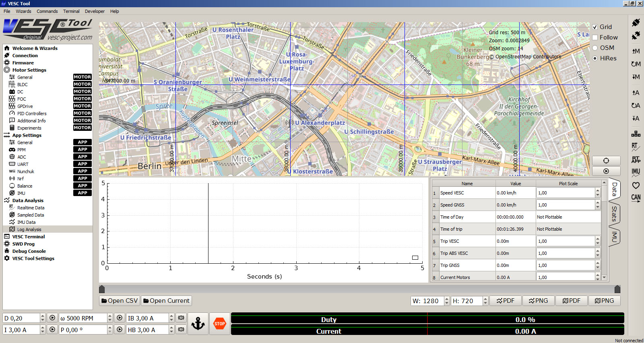Click the upload motor configuration icon
The image size is (644, 343).
(x=636, y=51)
